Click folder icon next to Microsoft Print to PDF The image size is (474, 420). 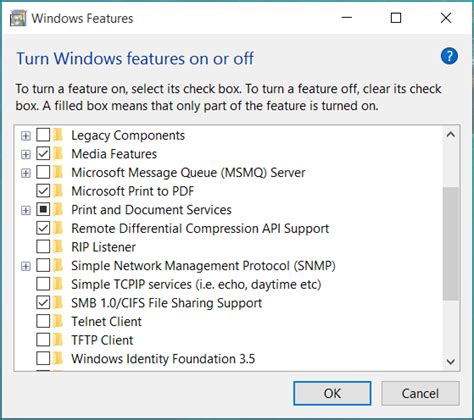pyautogui.click(x=58, y=191)
